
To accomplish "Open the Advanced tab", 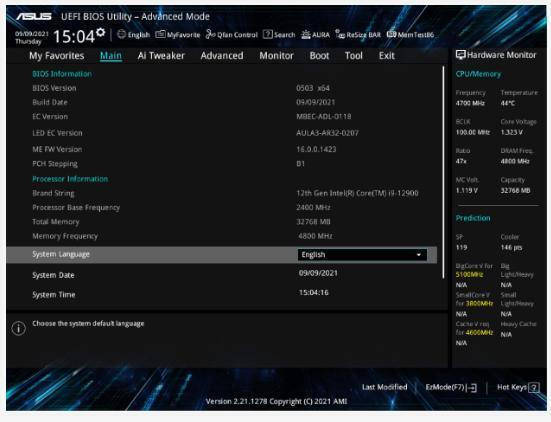I will (x=222, y=56).
